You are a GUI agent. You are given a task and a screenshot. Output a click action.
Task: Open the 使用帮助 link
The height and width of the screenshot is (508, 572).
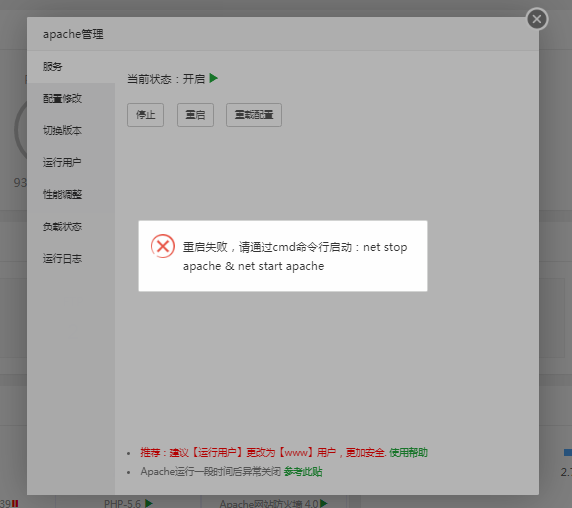click(x=408, y=453)
